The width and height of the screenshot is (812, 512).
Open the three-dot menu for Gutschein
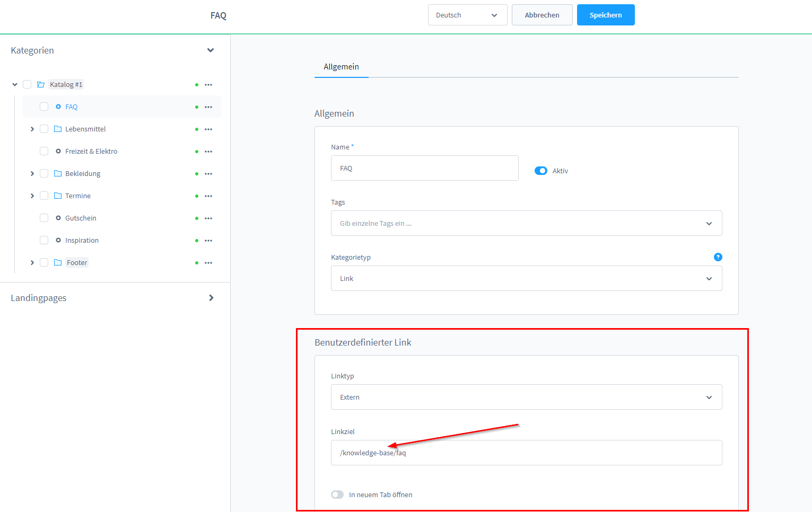(x=208, y=218)
